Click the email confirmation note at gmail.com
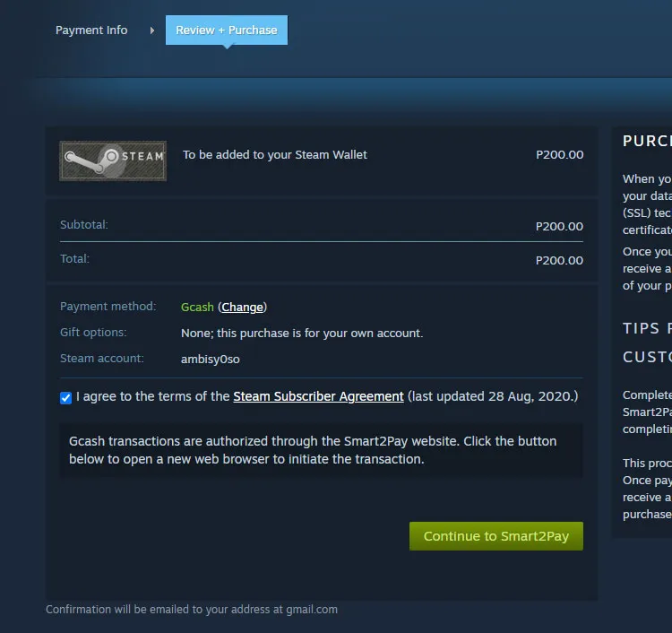The width and height of the screenshot is (672, 633). point(192,610)
